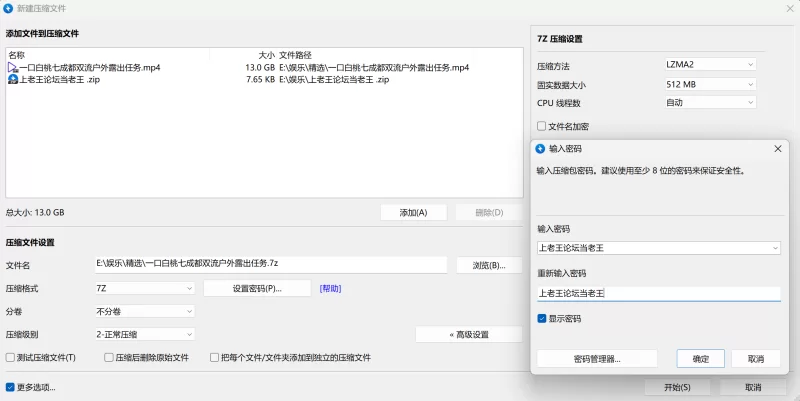Uncheck the 更多选项 checkbox
The image size is (800, 401).
coord(10,387)
